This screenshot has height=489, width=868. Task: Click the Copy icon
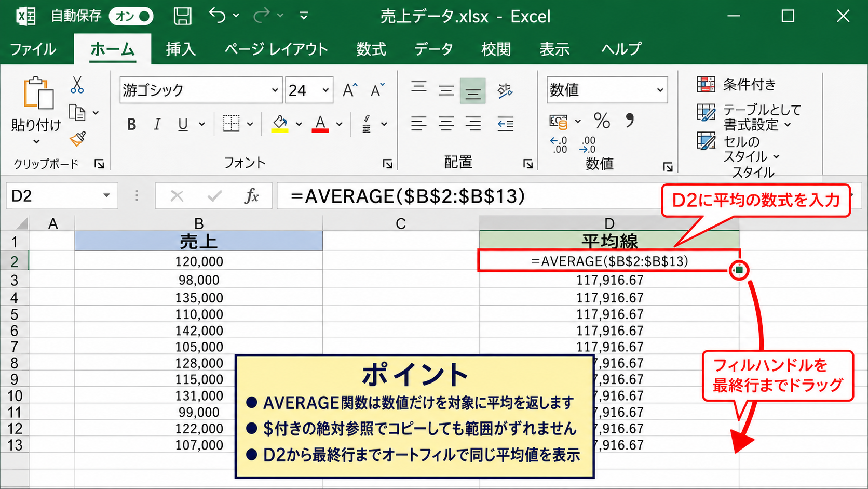pyautogui.click(x=77, y=112)
